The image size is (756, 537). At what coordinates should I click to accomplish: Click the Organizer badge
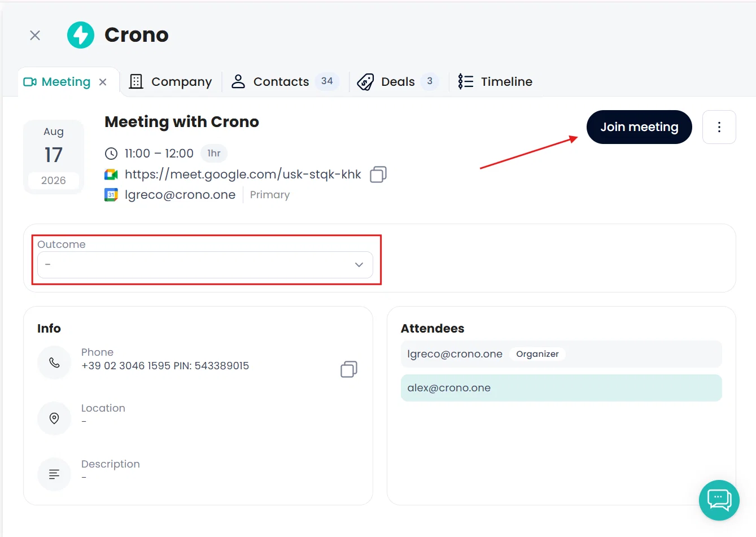[x=537, y=354]
